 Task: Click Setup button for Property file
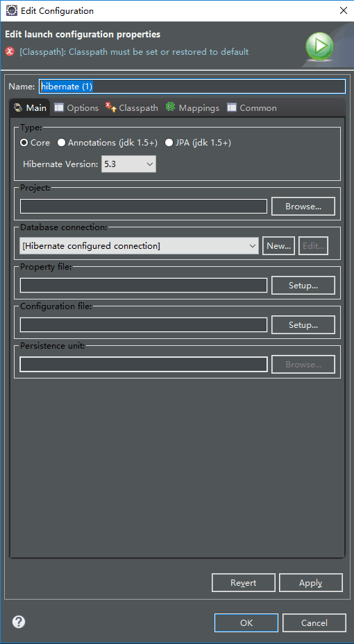pos(303,285)
